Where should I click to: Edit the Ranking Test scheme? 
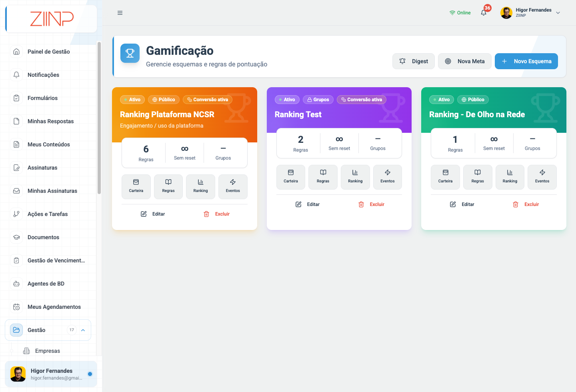pyautogui.click(x=308, y=204)
